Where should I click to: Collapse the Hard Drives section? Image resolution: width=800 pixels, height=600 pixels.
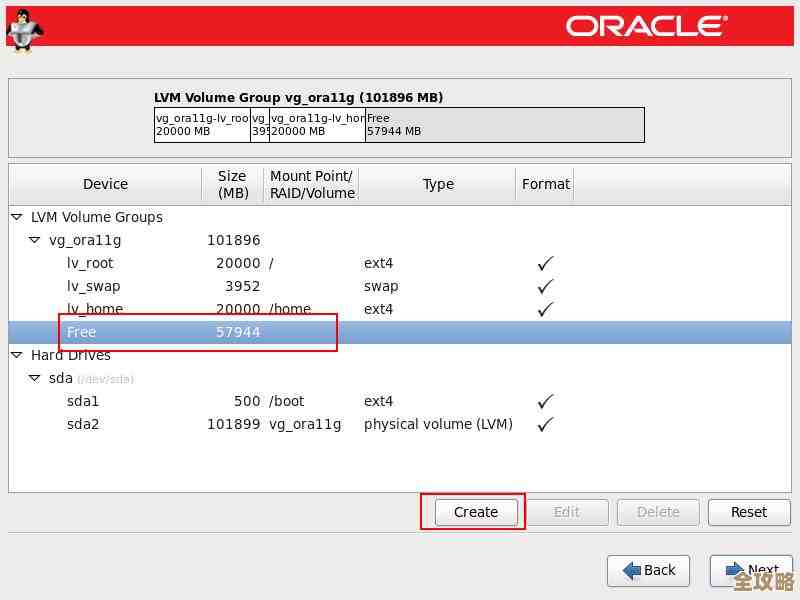pyautogui.click(x=15, y=355)
